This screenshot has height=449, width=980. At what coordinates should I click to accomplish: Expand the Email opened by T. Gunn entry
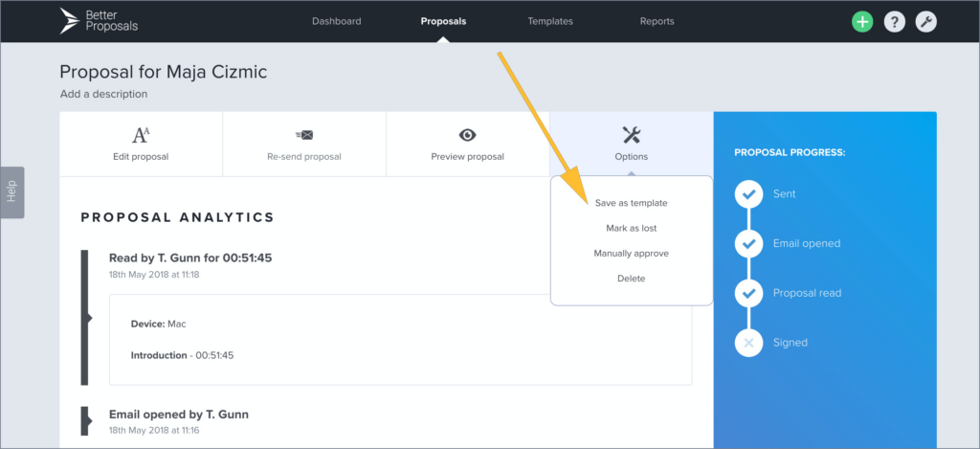click(179, 415)
